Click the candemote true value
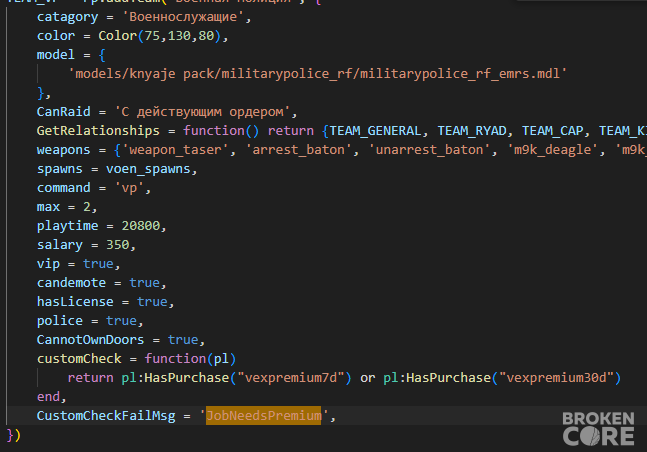The width and height of the screenshot is (647, 452). (x=144, y=283)
